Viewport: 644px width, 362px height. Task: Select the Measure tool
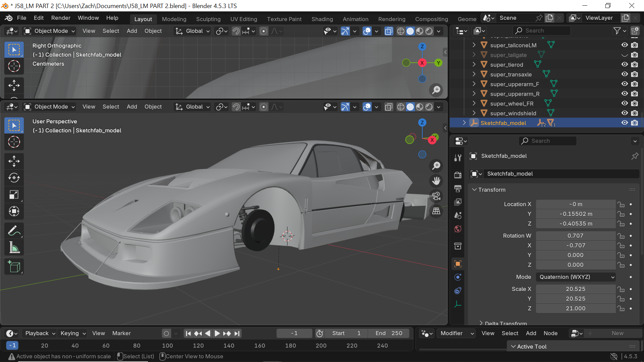pos(14,248)
